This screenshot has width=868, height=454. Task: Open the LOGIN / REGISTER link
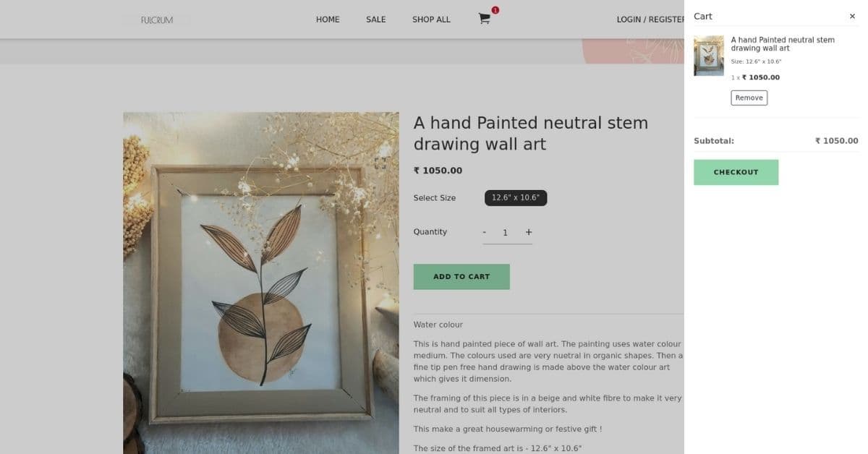pyautogui.click(x=650, y=20)
